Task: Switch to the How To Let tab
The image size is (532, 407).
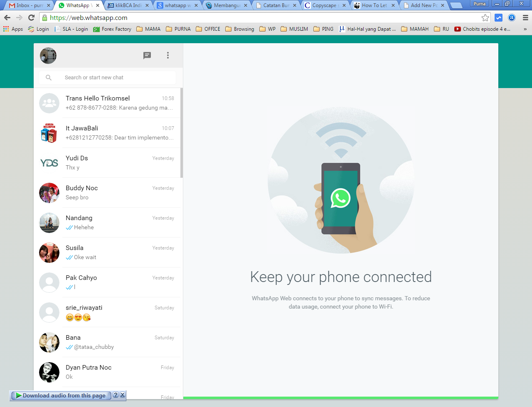Action: pos(375,5)
